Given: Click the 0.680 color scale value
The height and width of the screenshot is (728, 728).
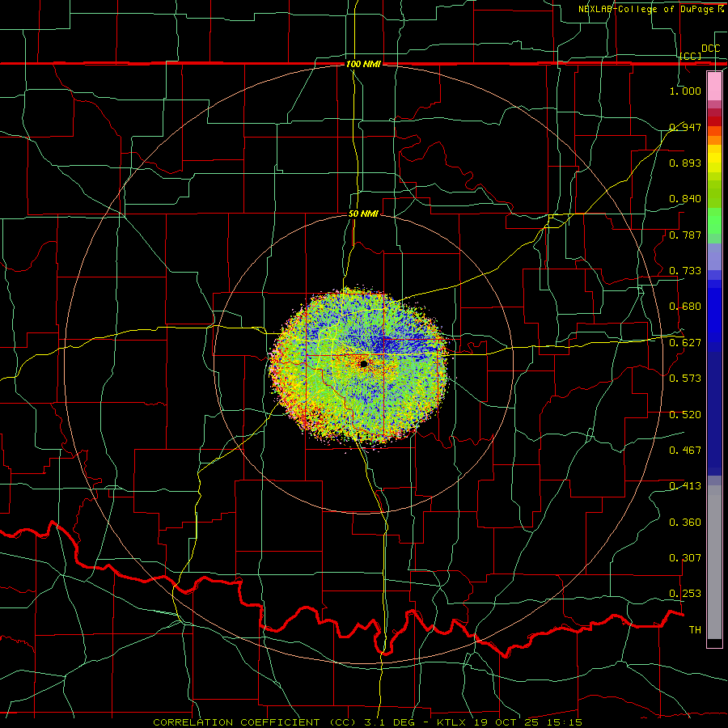Looking at the screenshot, I should pos(685,307).
